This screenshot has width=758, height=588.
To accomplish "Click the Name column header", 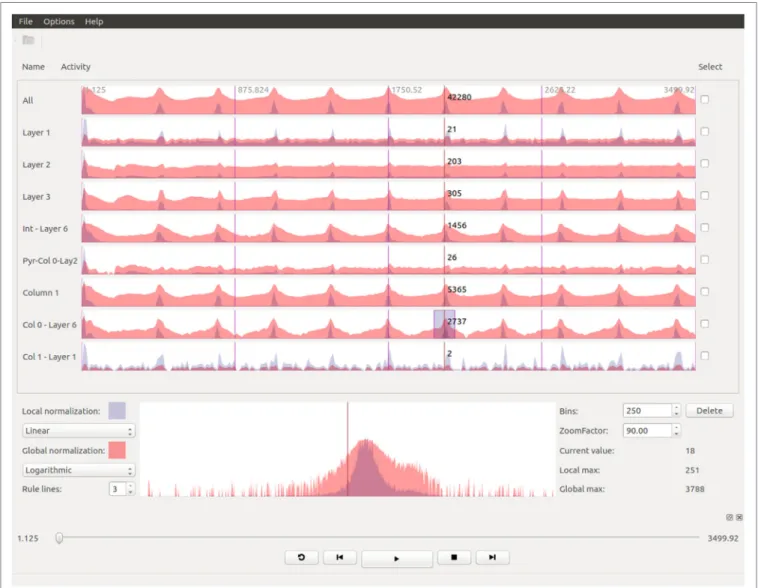I will [x=33, y=67].
